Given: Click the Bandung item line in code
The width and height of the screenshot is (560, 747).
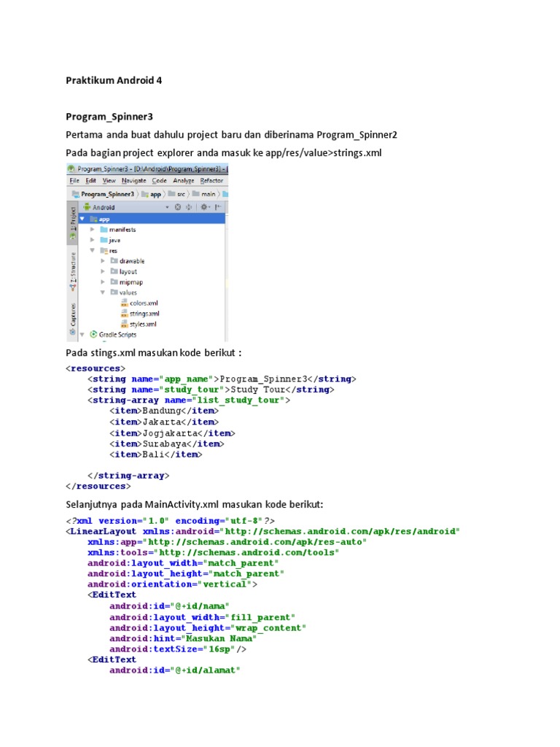Looking at the screenshot, I should [x=164, y=411].
